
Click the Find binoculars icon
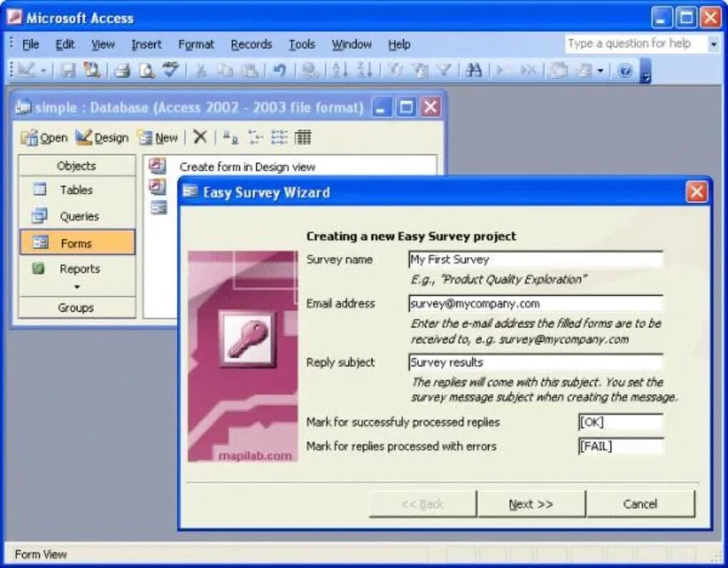click(474, 71)
